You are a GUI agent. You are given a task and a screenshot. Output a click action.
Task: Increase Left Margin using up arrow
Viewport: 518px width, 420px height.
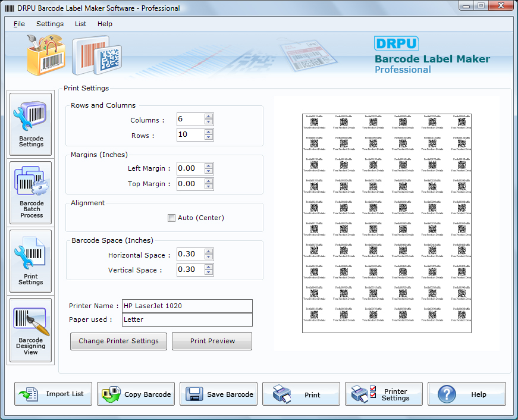click(x=208, y=165)
